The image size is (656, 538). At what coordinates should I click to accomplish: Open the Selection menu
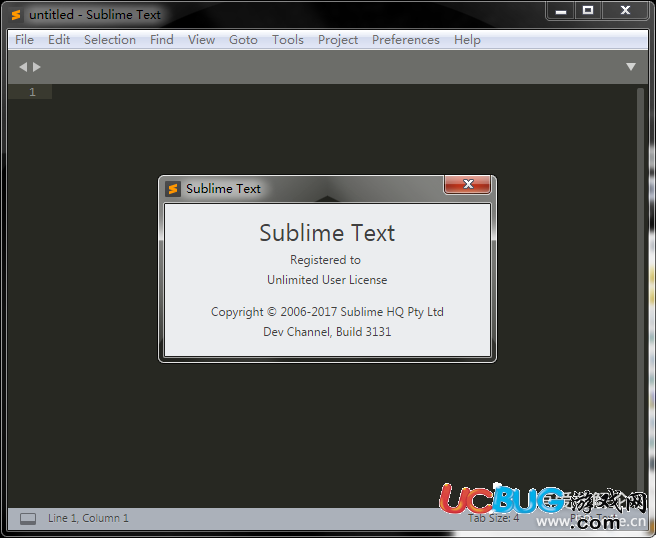[x=110, y=40]
